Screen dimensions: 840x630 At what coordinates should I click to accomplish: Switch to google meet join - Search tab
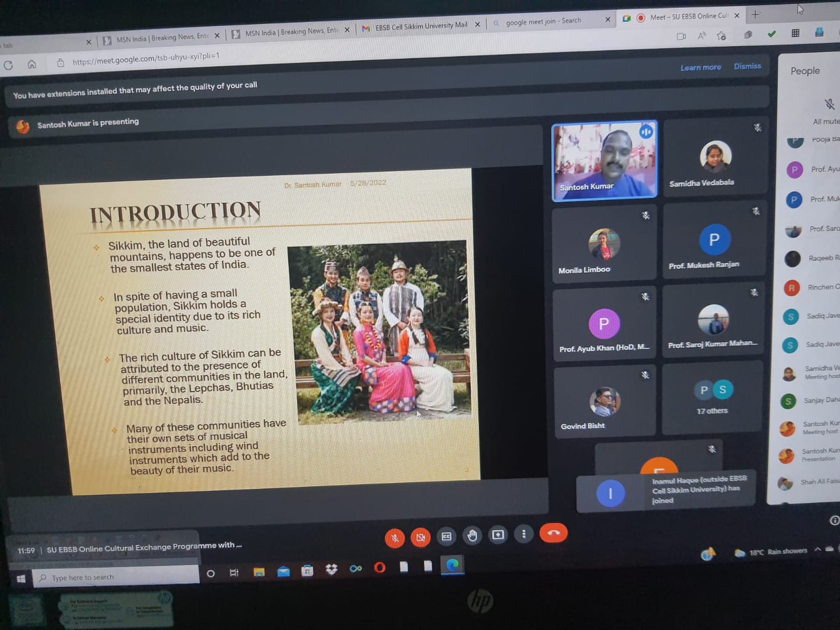[x=543, y=21]
